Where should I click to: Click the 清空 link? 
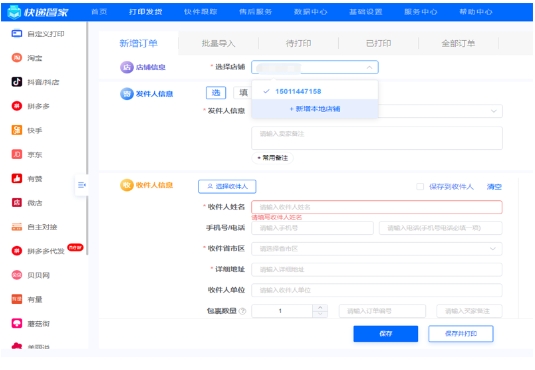(x=494, y=187)
